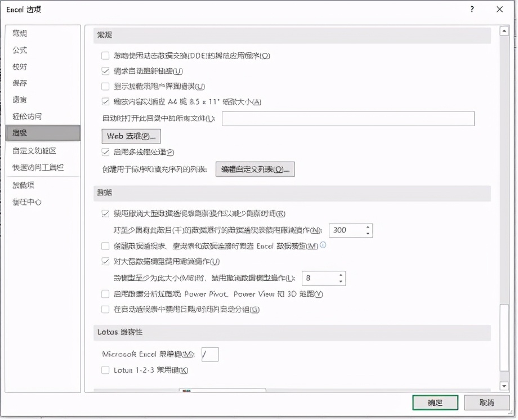Increase the 300 rows spinner with the up arrow

(x=368, y=227)
